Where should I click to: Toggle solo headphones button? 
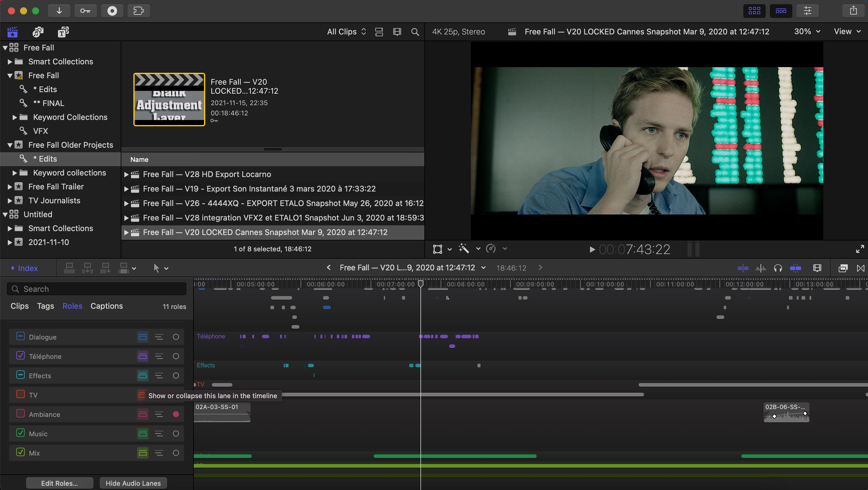[778, 268]
